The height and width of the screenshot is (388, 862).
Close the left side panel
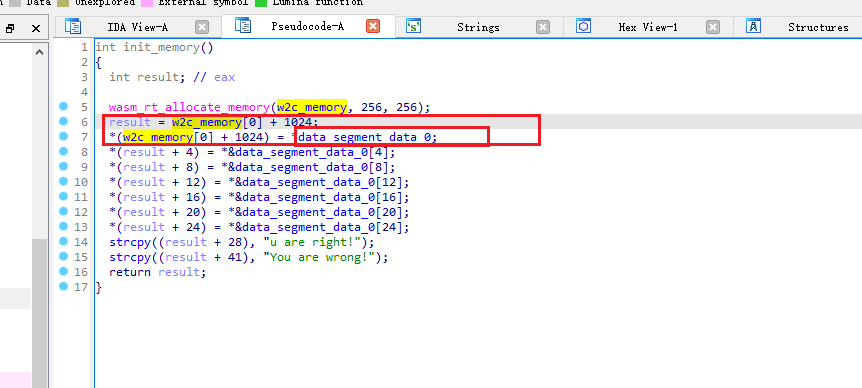(x=36, y=29)
